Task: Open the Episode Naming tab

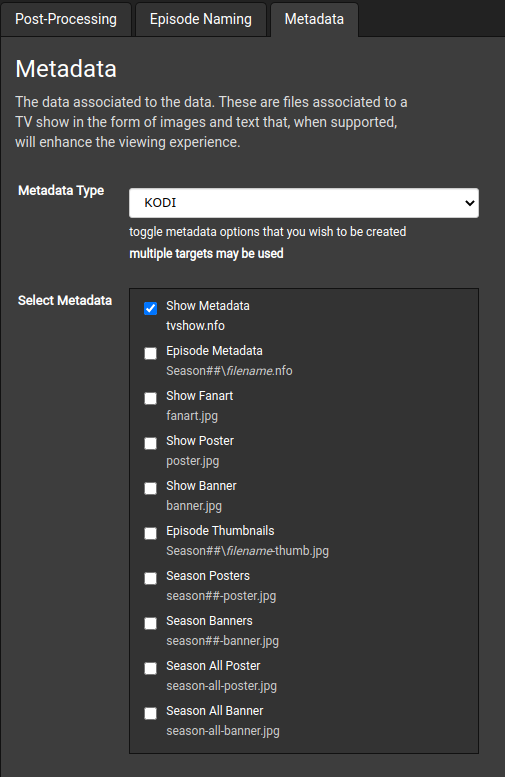Action: coord(201,19)
